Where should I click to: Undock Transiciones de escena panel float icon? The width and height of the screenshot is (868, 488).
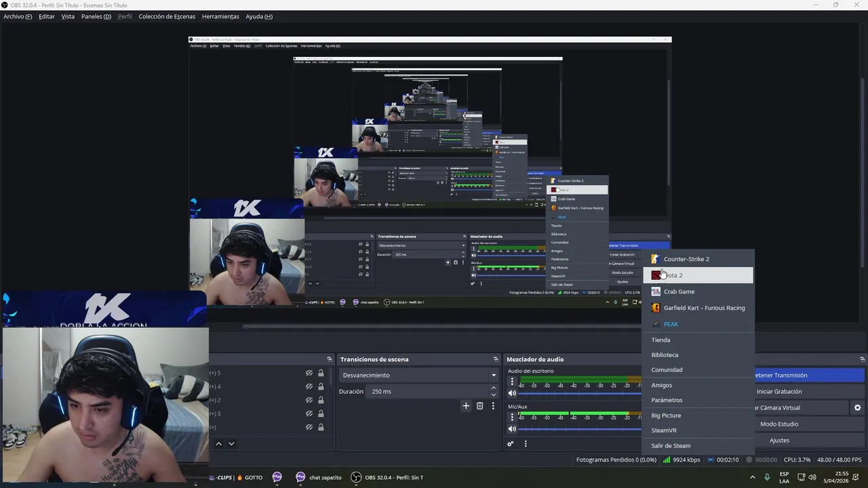(x=496, y=359)
